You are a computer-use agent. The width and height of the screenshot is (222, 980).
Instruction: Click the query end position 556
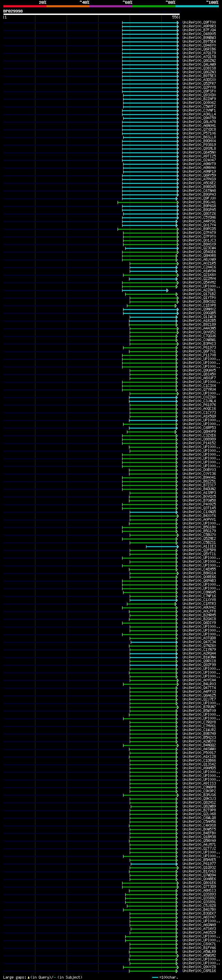[x=175, y=17]
